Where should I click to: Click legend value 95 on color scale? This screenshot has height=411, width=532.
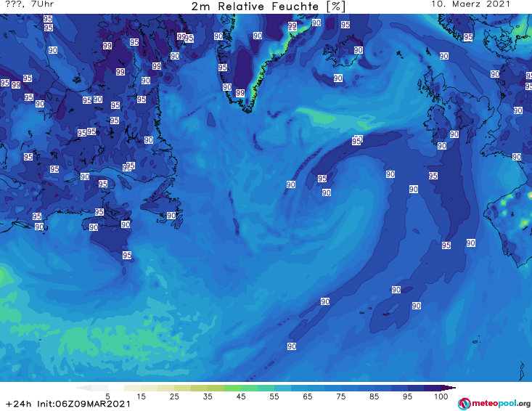coord(407,396)
